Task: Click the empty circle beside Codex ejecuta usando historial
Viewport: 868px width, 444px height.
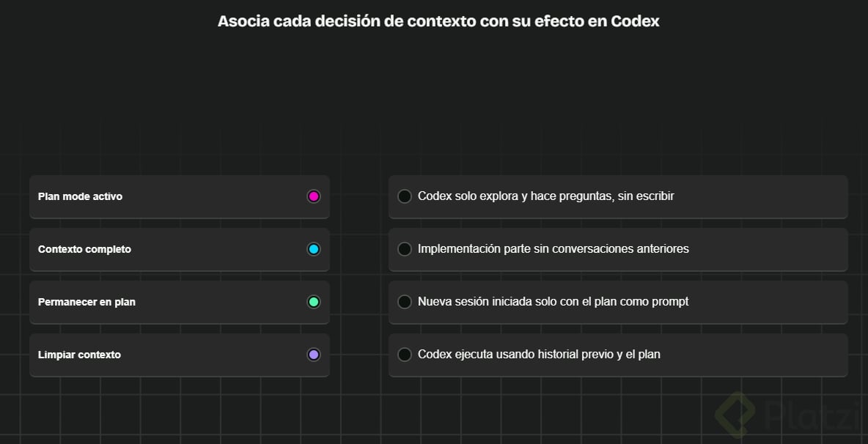Action: 405,355
